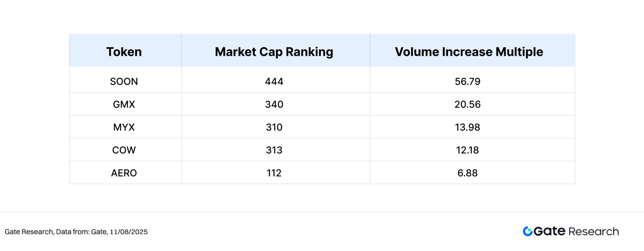The image size is (644, 251).
Task: Click the Gate Research data source footnote
Action: pyautogui.click(x=76, y=232)
